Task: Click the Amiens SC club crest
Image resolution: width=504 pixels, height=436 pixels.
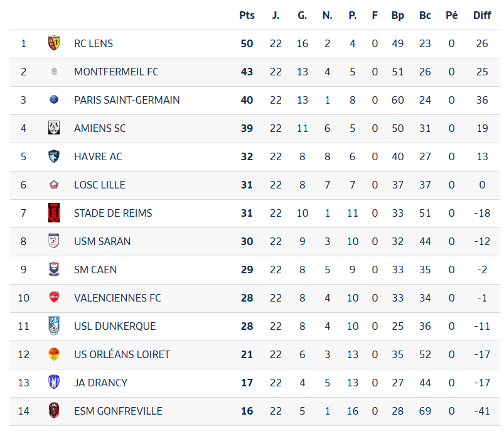Action: click(54, 128)
